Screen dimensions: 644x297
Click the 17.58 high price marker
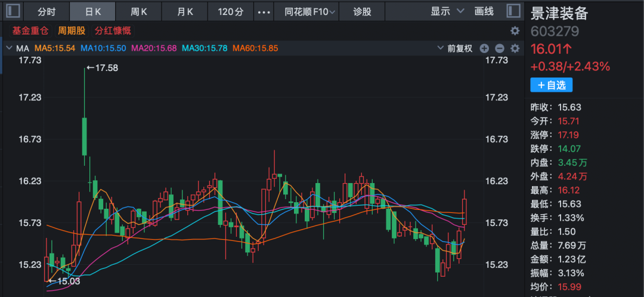pyautogui.click(x=103, y=68)
